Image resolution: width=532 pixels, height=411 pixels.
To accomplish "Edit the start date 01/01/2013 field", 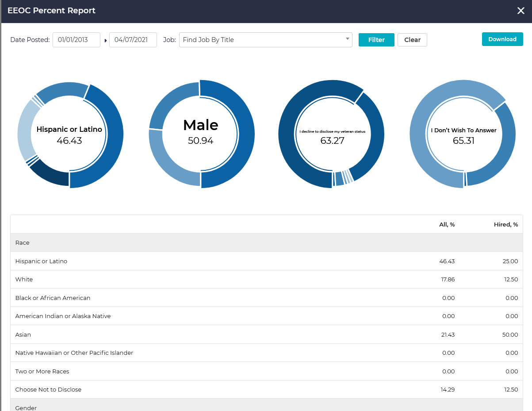I will coord(76,40).
